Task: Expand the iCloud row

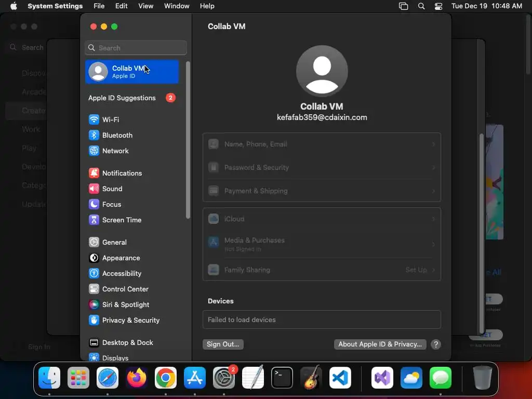Action: point(322,219)
